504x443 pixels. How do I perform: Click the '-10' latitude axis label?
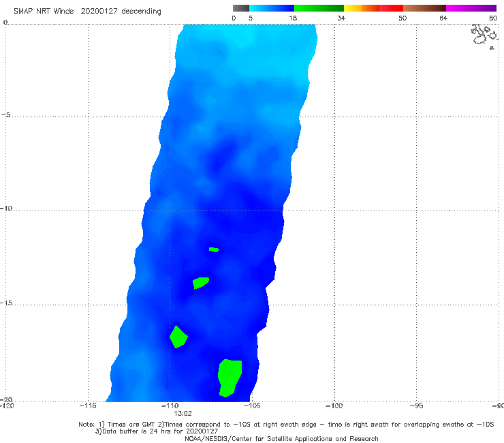pos(6,208)
